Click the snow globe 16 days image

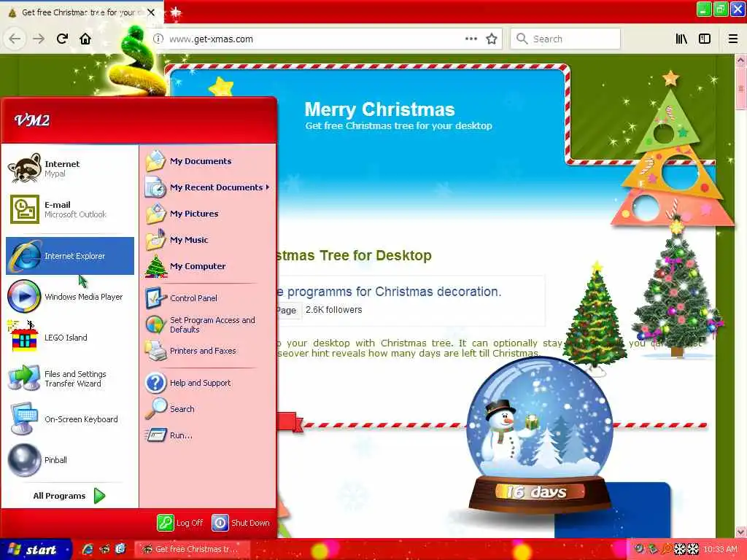pyautogui.click(x=539, y=436)
